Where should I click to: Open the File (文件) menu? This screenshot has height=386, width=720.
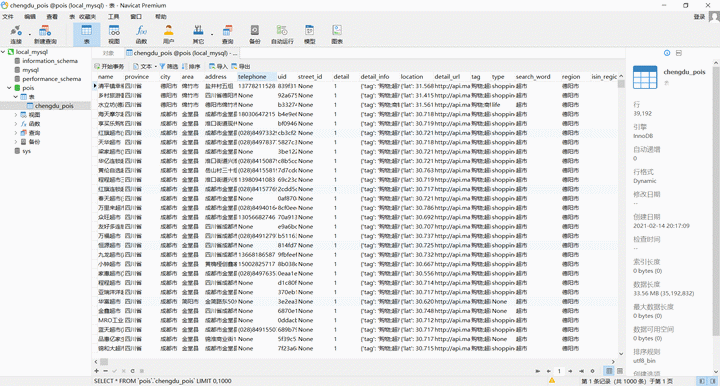(8, 17)
